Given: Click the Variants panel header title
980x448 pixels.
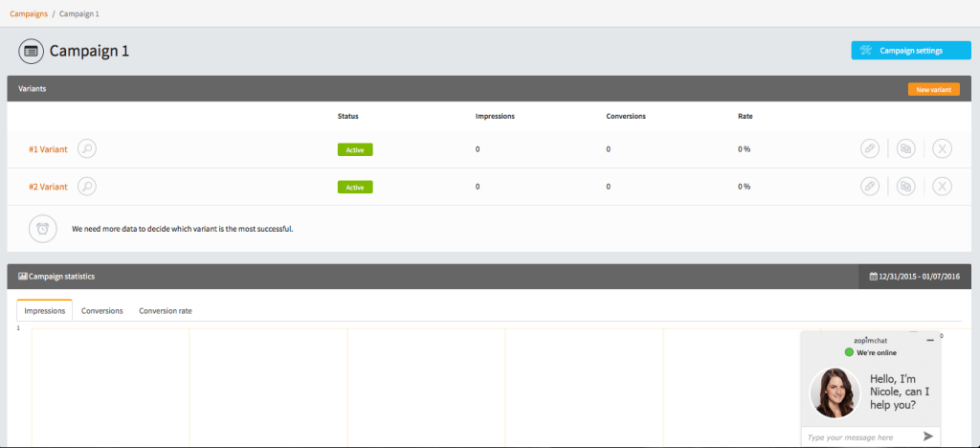Looking at the screenshot, I should coord(32,89).
